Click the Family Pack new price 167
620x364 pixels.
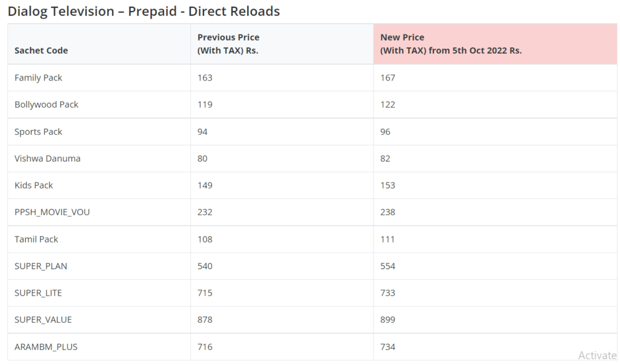click(x=387, y=78)
